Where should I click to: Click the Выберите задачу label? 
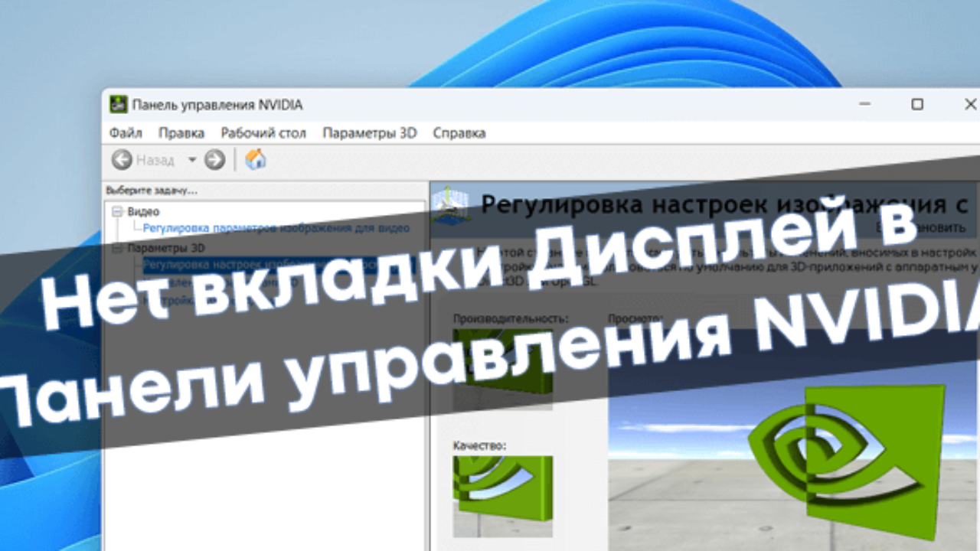[x=152, y=189]
